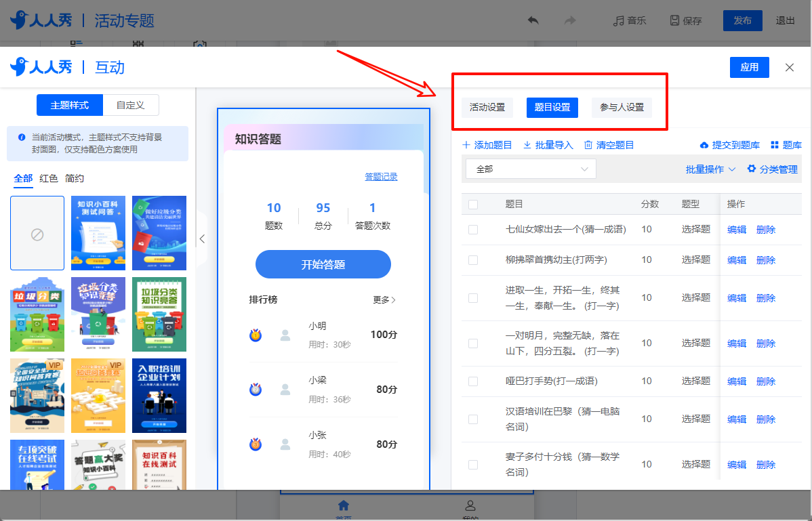Image resolution: width=812 pixels, height=521 pixels.
Task: Select the 入职培训企业计划 theme thumbnail
Action: (x=159, y=395)
